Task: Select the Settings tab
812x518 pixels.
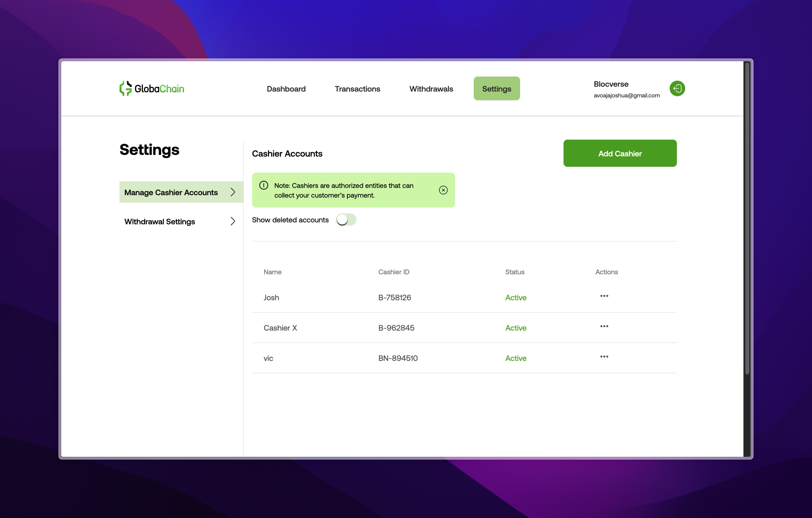Action: point(496,89)
